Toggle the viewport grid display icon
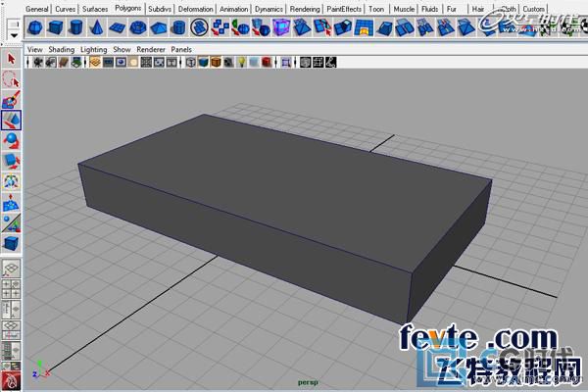 [95, 63]
